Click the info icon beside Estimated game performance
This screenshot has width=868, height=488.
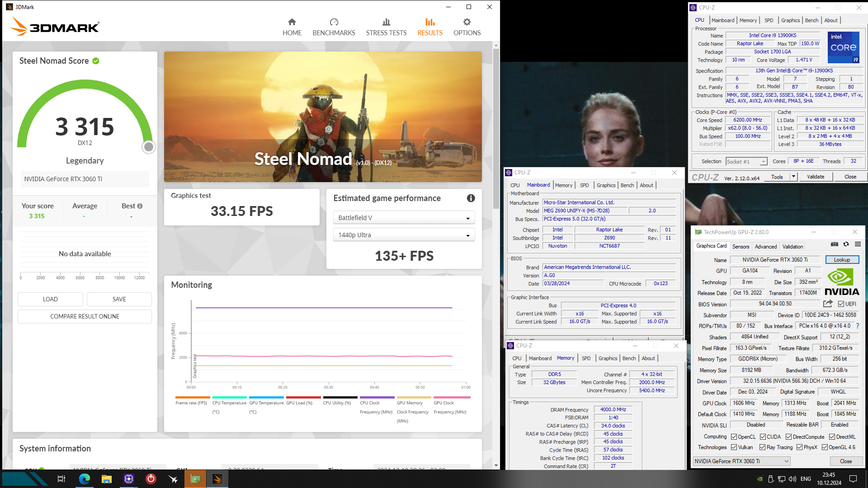tap(471, 198)
